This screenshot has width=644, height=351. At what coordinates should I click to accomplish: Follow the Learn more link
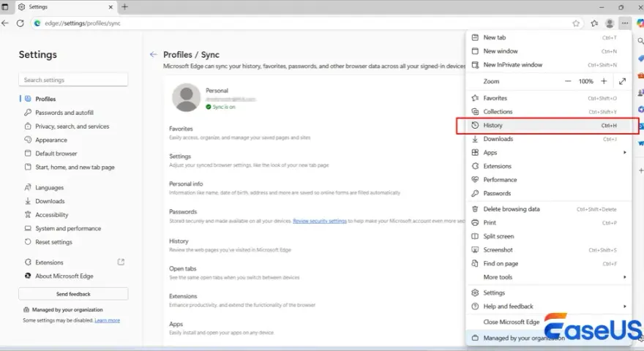[107, 320]
